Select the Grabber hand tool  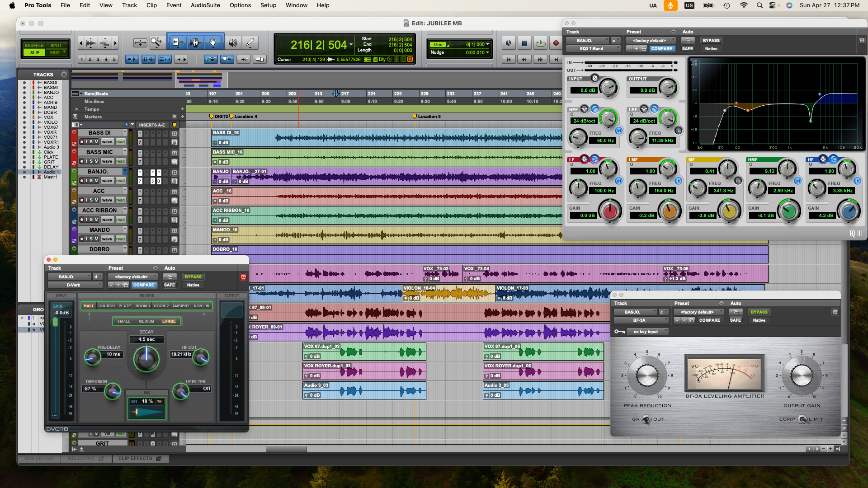coord(213,43)
